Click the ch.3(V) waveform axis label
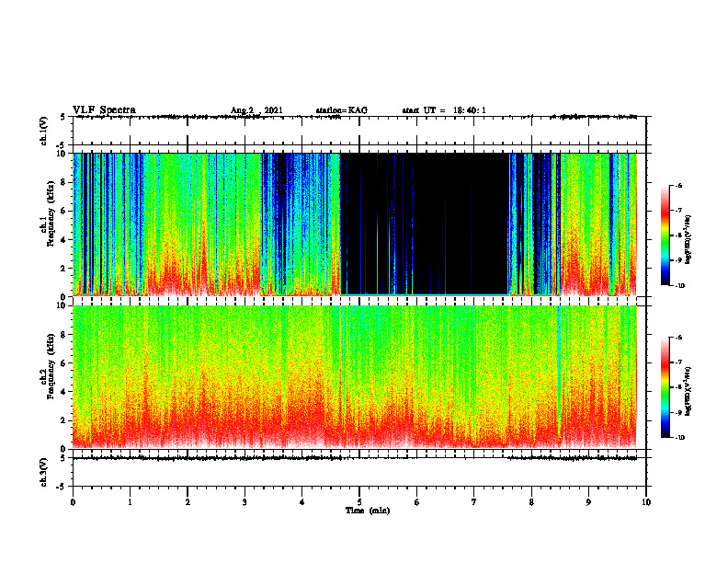This screenshot has height=563, width=728. click(44, 472)
